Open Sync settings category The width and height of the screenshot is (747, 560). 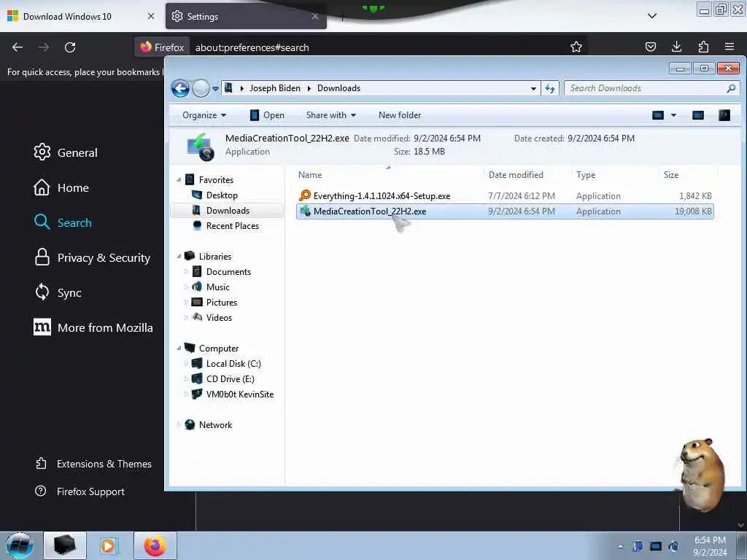58,292
